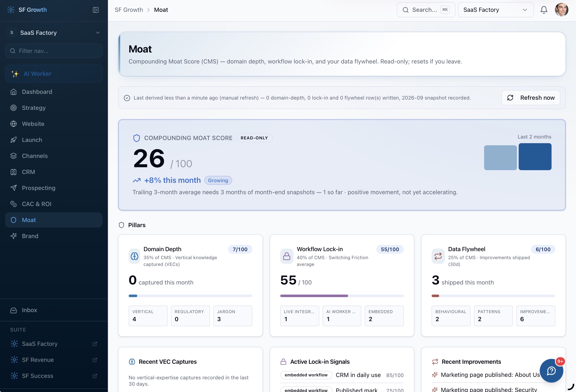This screenshot has width=576, height=392.
Task: Click the user avatar photo
Action: click(561, 10)
